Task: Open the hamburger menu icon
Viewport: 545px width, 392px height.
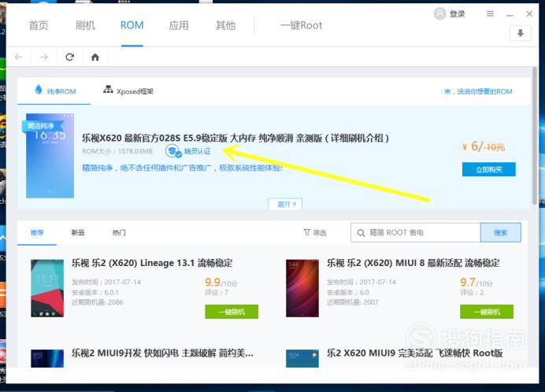Action: (490, 13)
